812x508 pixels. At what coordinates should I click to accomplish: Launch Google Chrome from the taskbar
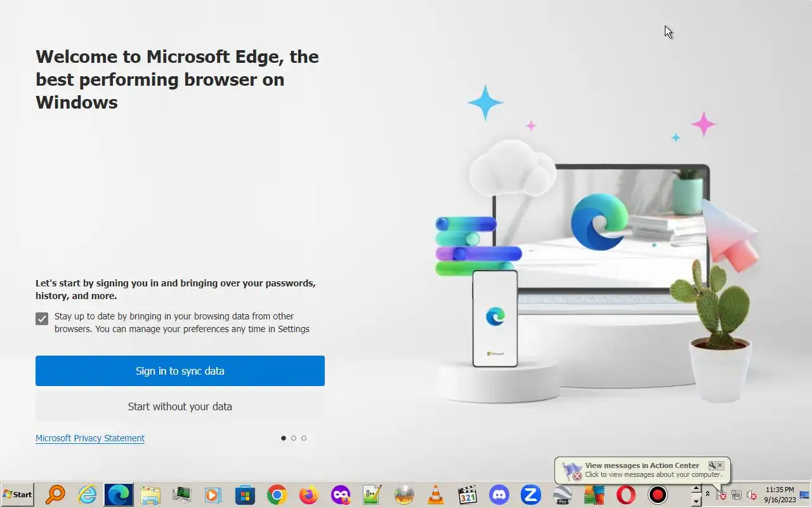tap(277, 495)
